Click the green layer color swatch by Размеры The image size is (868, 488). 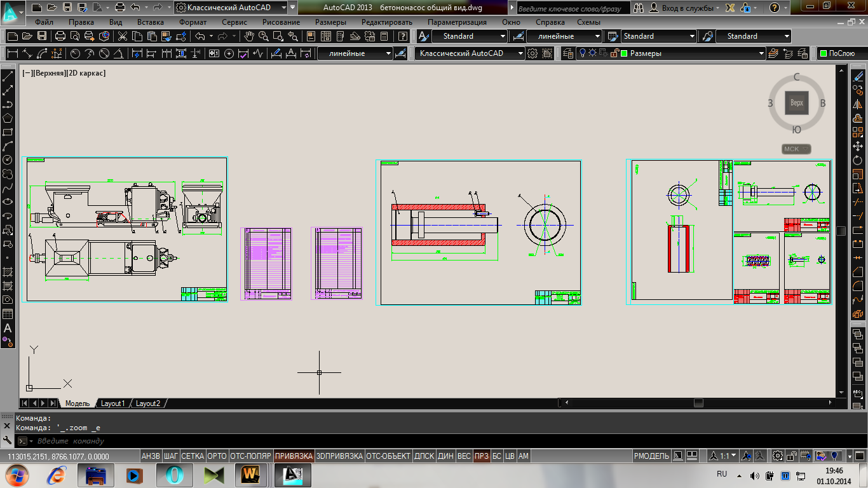[624, 53]
